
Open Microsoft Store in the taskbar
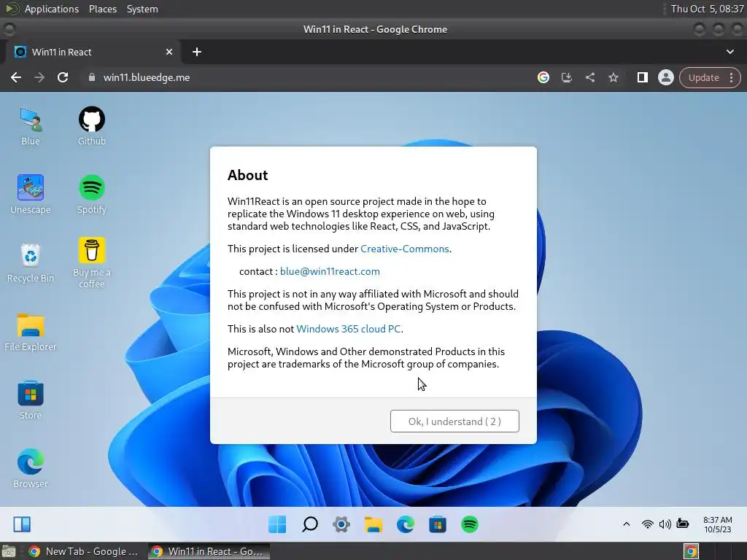[x=438, y=524]
